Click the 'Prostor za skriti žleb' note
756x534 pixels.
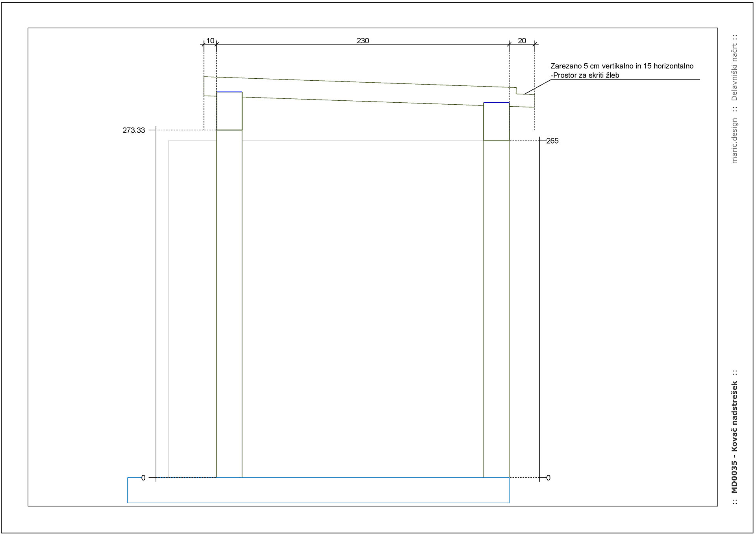pyautogui.click(x=585, y=75)
